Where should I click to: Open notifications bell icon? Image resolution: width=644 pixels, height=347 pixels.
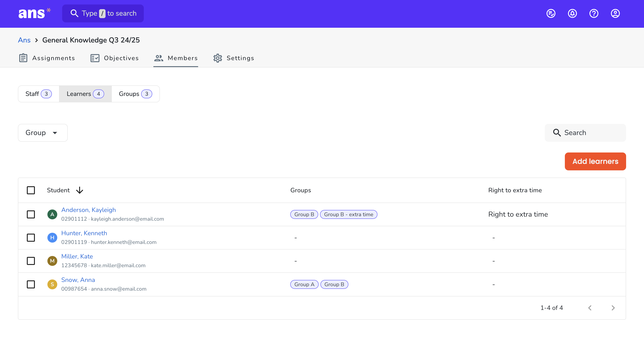pos(572,13)
